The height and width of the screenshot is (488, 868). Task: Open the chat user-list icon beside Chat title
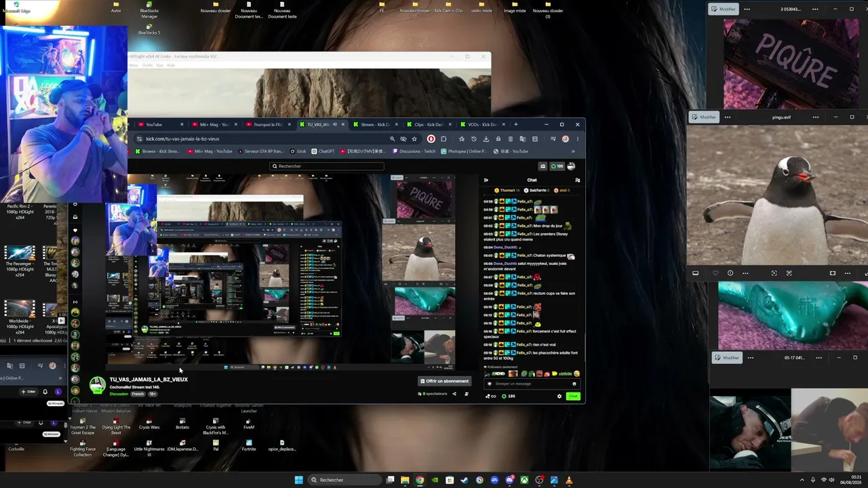577,180
